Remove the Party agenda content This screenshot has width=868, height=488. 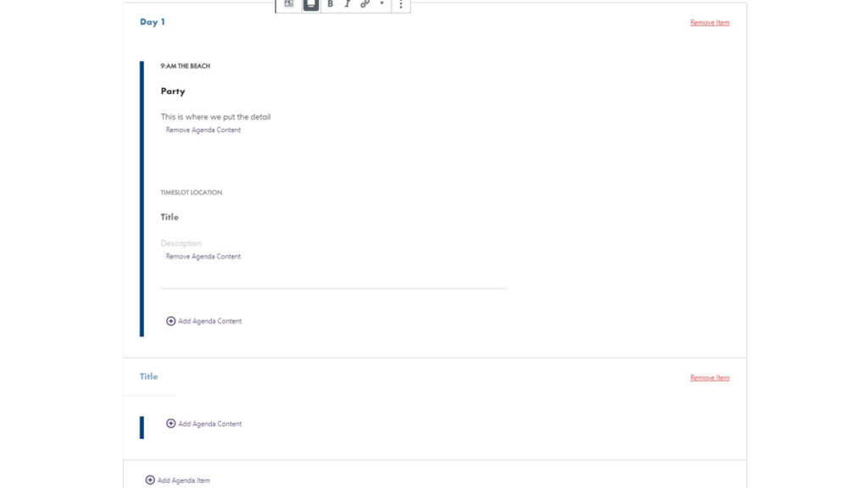click(x=203, y=130)
